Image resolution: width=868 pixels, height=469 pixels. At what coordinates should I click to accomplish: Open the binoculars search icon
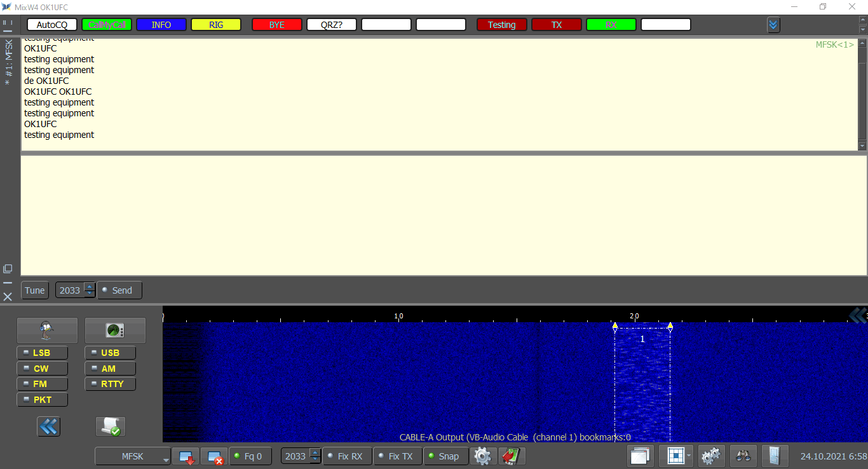click(x=743, y=456)
